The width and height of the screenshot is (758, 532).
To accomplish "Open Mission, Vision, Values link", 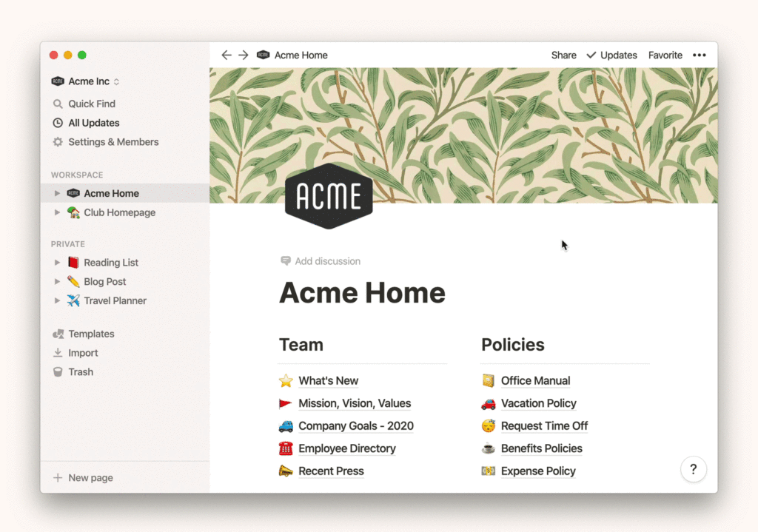I will (x=355, y=403).
